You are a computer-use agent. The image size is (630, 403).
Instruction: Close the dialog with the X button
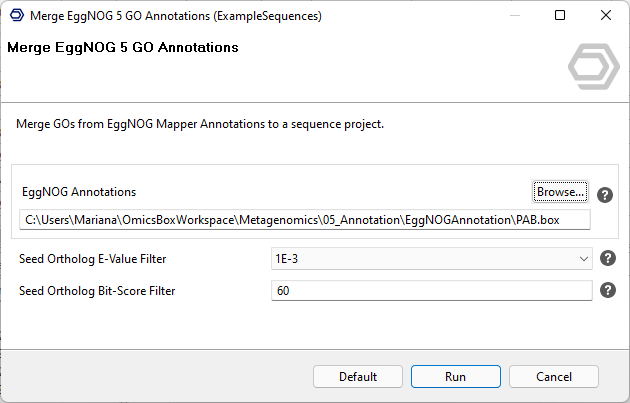(605, 16)
